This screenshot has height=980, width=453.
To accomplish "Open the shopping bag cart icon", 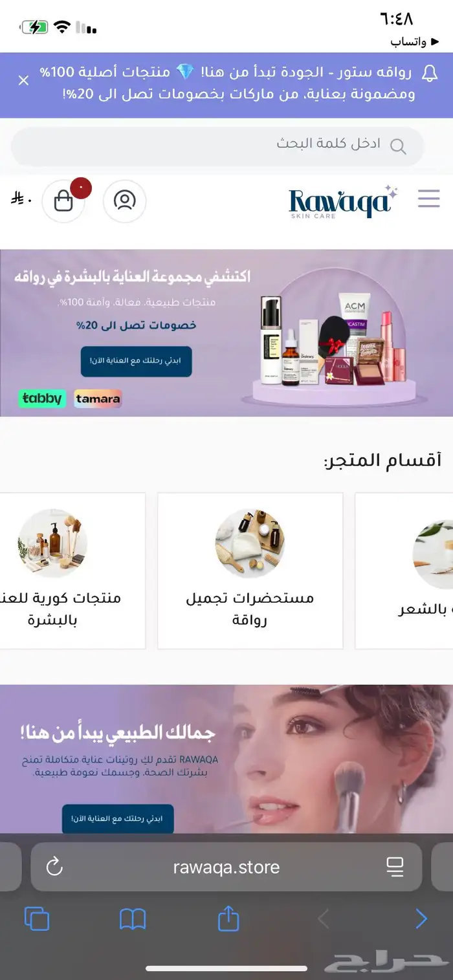I will [63, 201].
